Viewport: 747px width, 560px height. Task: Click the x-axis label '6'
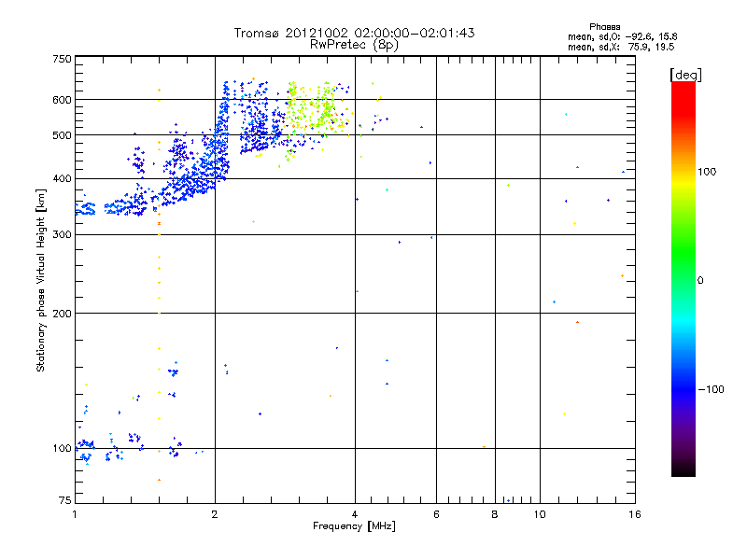(436, 514)
